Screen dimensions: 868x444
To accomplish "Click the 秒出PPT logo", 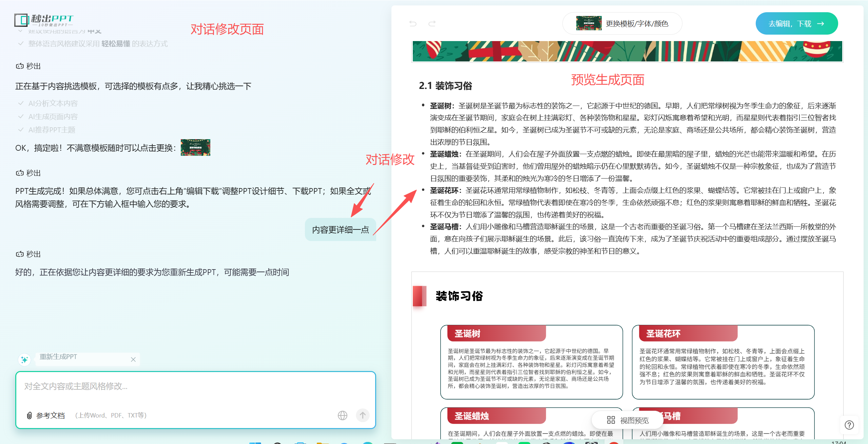I will (44, 20).
